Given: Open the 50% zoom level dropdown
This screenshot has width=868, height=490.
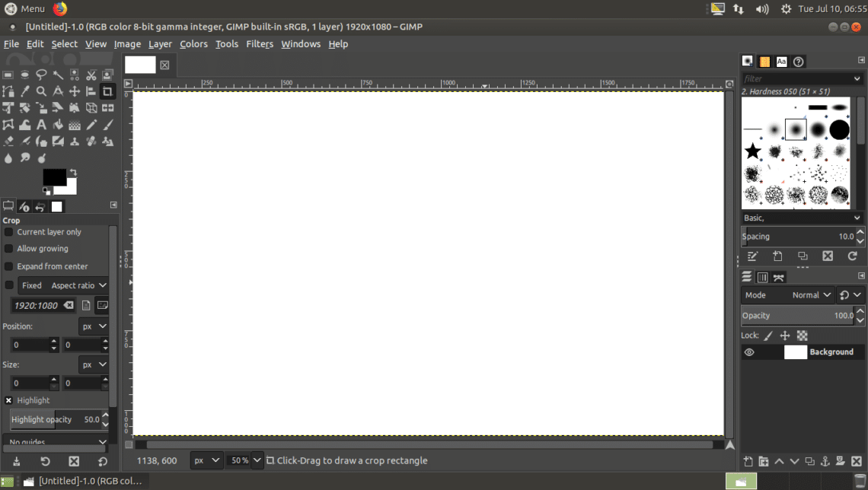Looking at the screenshot, I should point(257,460).
